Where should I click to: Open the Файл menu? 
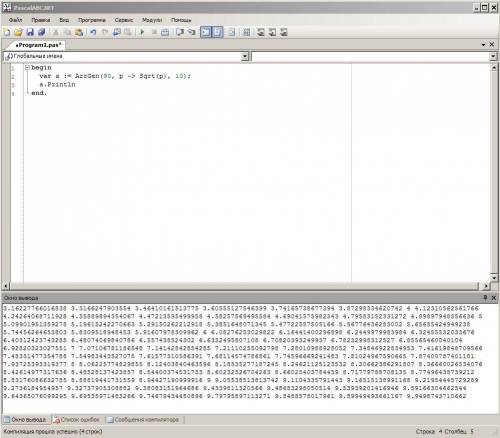click(x=16, y=20)
